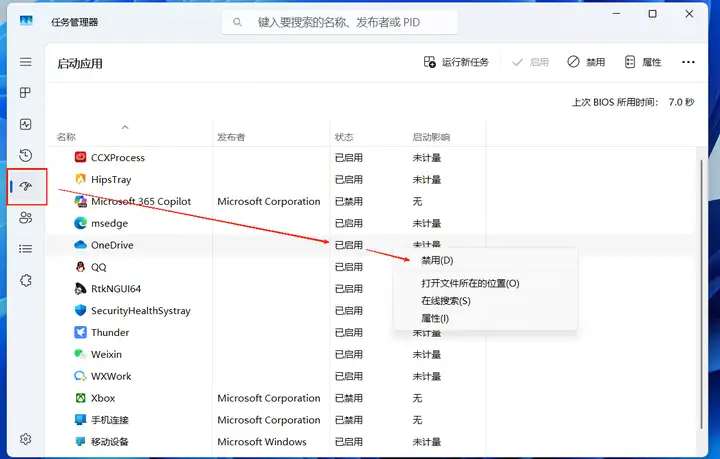Click the 手机连接 app icon

pos(80,420)
